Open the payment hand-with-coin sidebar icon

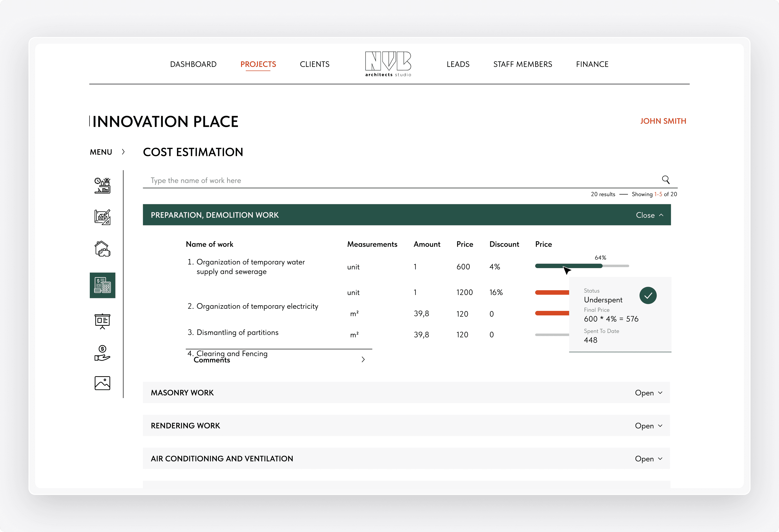(102, 353)
